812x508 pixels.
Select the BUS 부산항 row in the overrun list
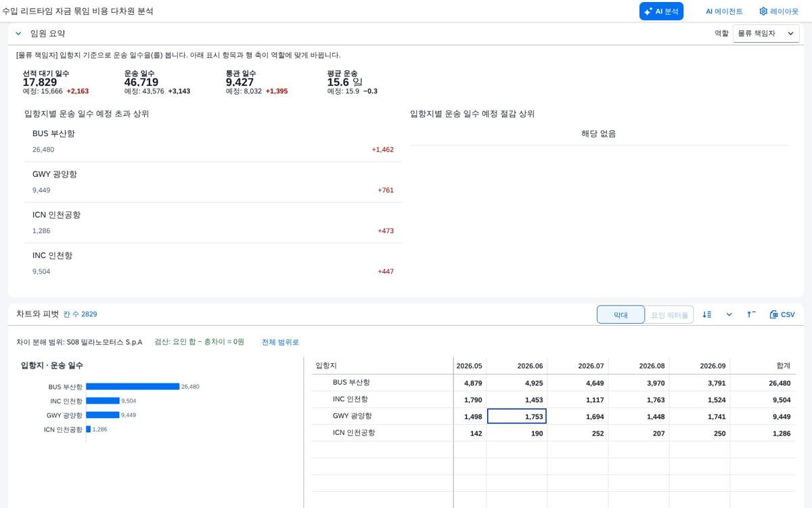(x=212, y=142)
